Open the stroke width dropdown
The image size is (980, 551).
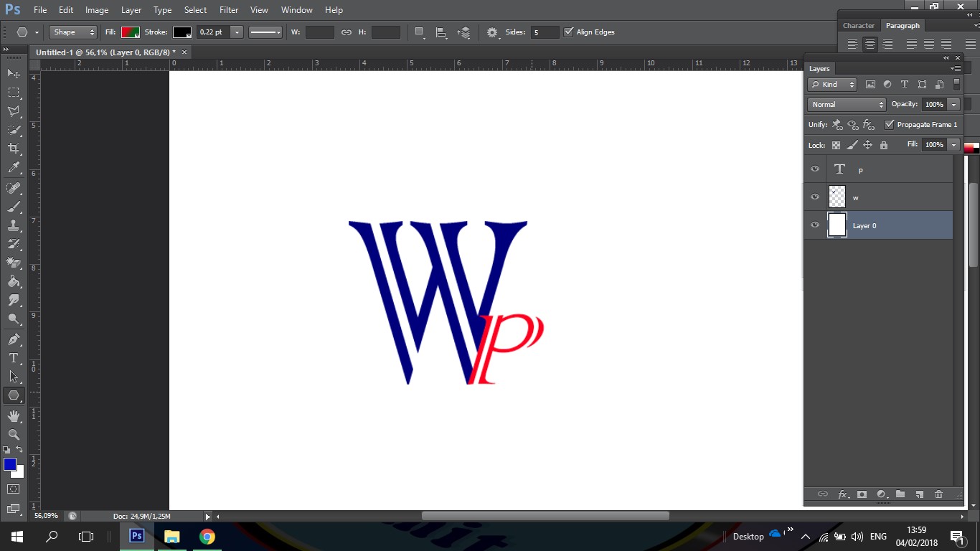point(236,32)
